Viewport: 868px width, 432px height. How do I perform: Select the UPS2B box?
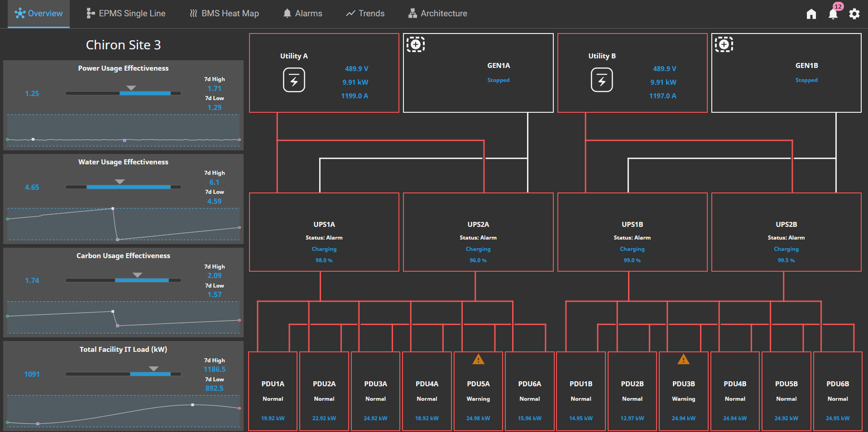pos(786,232)
